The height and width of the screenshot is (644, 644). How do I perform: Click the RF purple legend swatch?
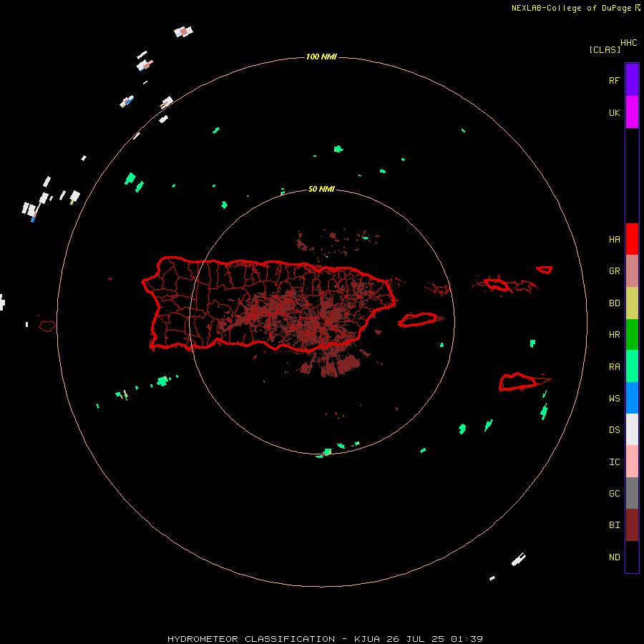pyautogui.click(x=632, y=80)
